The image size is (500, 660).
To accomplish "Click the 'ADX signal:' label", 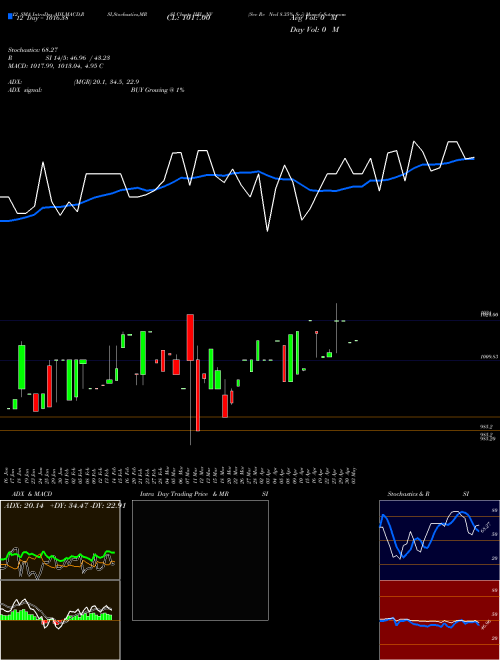I will click(x=25, y=90).
